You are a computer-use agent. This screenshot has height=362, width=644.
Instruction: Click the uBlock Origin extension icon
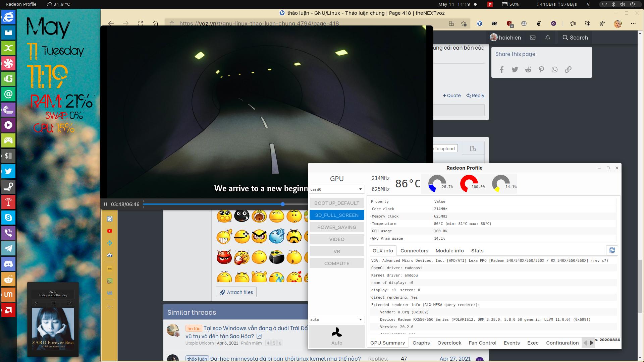510,23
